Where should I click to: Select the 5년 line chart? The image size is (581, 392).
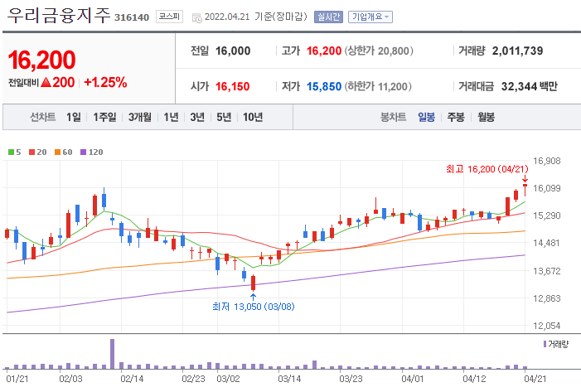tap(224, 118)
